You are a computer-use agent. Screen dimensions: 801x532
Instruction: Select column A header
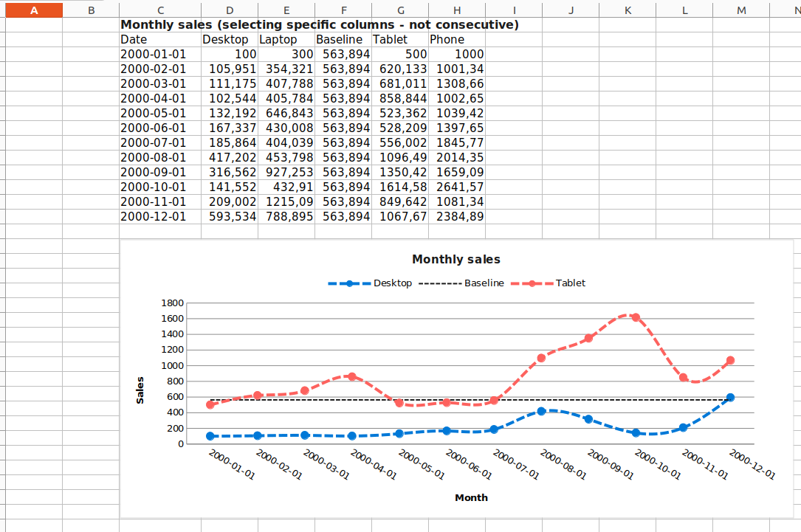tap(34, 10)
